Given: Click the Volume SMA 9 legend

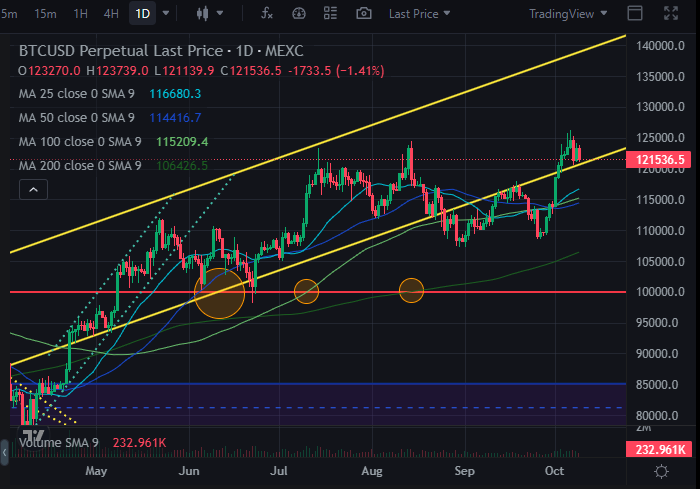Looking at the screenshot, I should pyautogui.click(x=58, y=442).
